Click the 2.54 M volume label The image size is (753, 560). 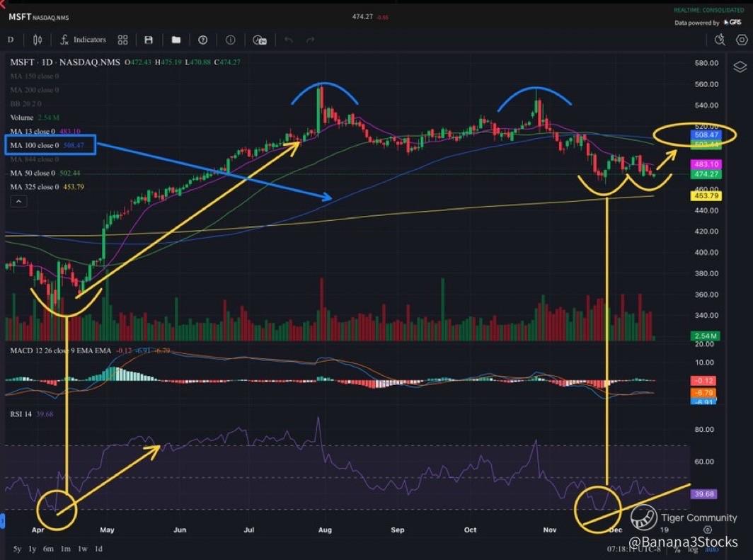click(x=705, y=336)
